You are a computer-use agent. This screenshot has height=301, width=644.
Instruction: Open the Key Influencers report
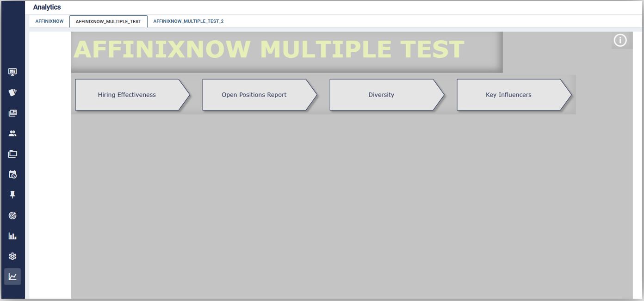tap(509, 95)
